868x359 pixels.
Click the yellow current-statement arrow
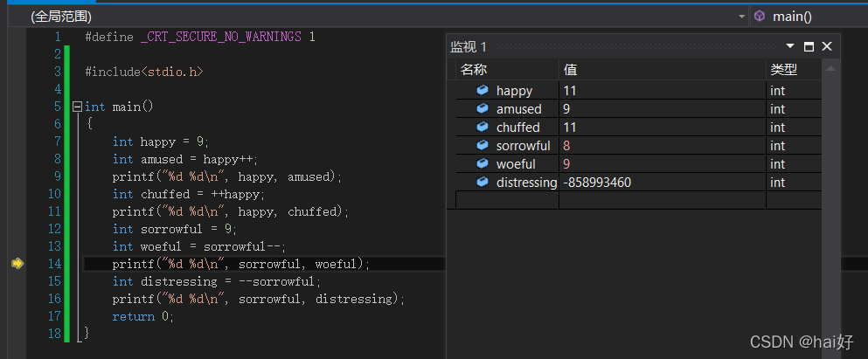[17, 263]
